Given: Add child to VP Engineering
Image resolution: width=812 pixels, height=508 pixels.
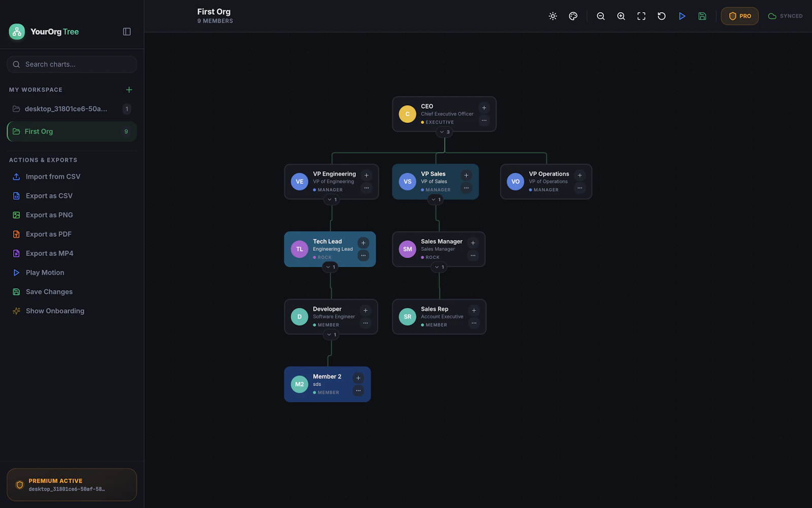Looking at the screenshot, I should tap(366, 175).
